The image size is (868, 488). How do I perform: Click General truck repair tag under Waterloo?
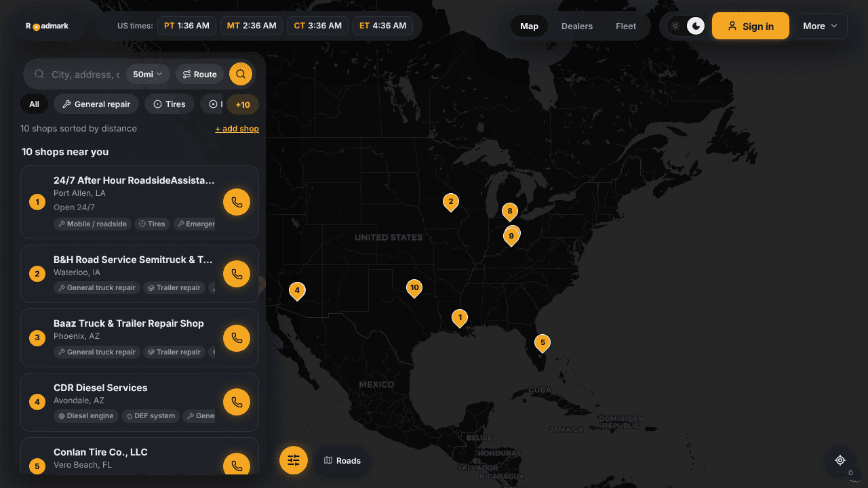[x=97, y=287]
